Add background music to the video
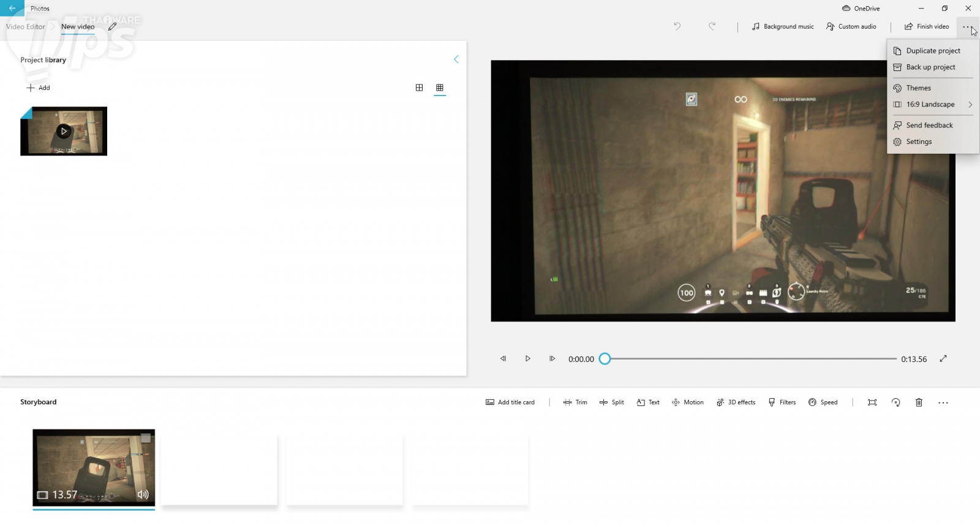 click(x=783, y=27)
